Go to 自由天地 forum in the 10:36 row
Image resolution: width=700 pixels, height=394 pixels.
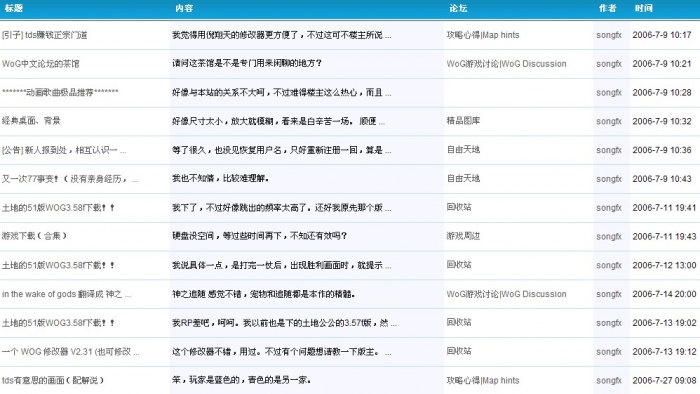tap(463, 149)
